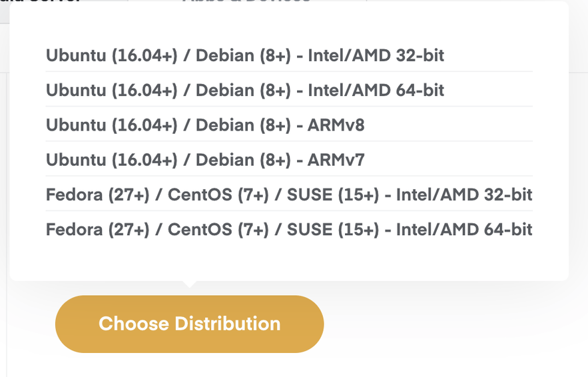Choose the 32-bit CentOS 7+ package
This screenshot has width=588, height=377.
(288, 194)
